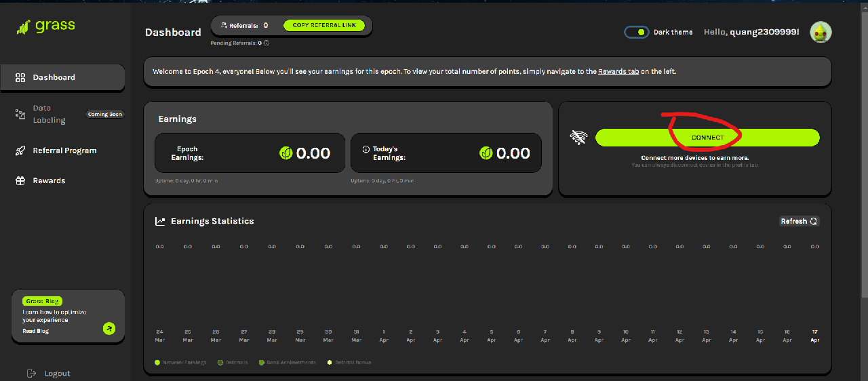Click the Coming Soon badge
Screen dimensions: 868x381
(x=105, y=115)
